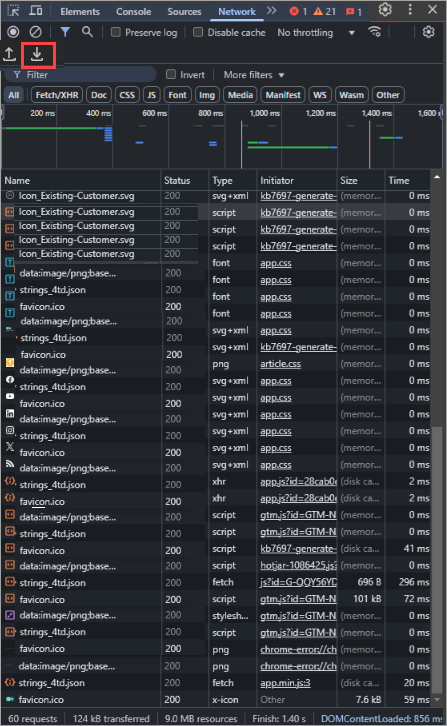Expand the More filters dropdown
447x726 pixels.
tap(254, 75)
